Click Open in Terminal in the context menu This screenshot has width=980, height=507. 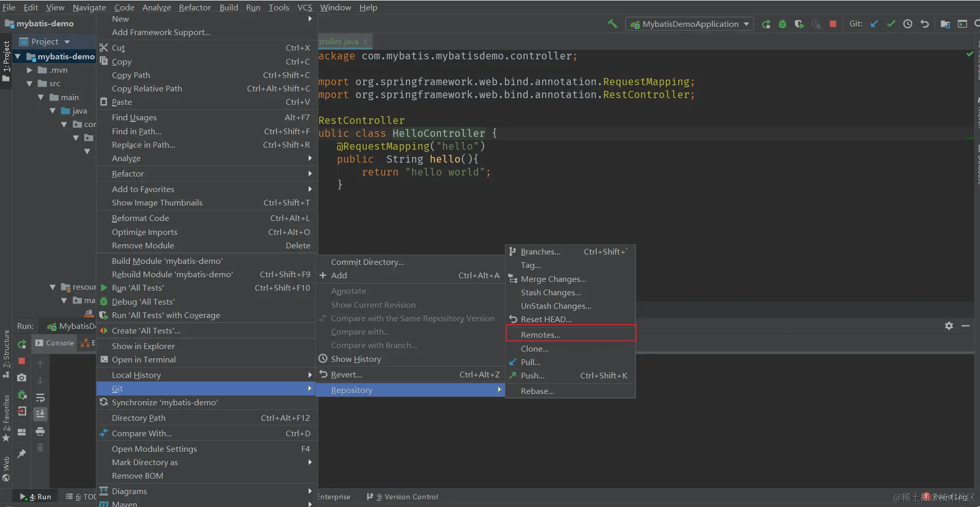206,359
